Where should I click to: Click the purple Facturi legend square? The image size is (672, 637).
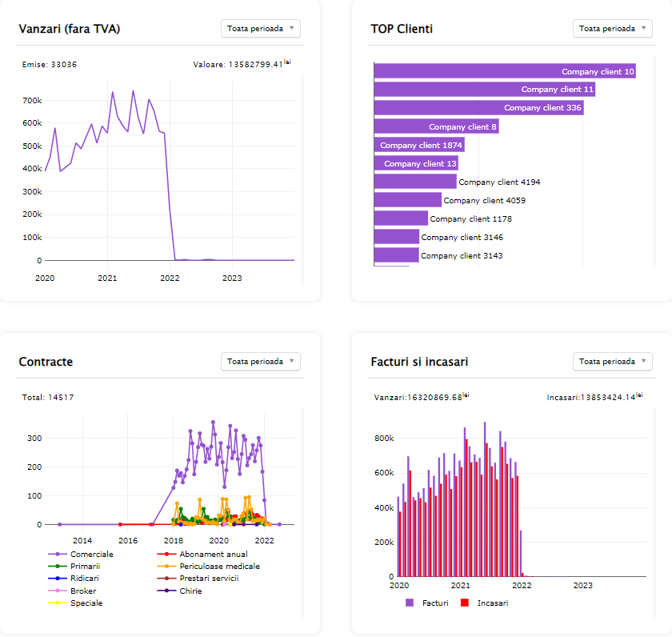(410, 603)
